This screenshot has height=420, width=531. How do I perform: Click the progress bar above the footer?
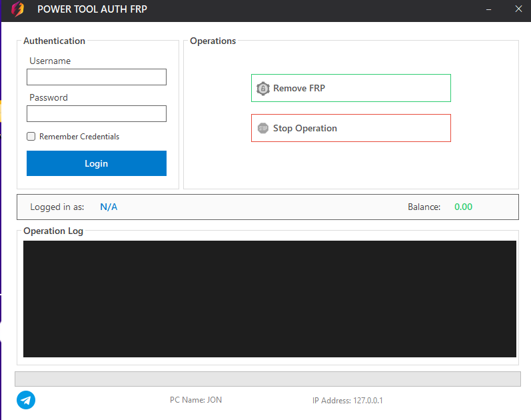coord(267,379)
